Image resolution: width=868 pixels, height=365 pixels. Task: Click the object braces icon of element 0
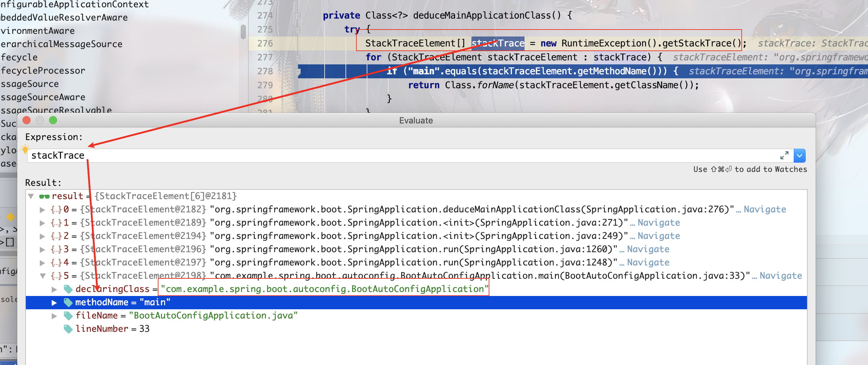click(56, 209)
